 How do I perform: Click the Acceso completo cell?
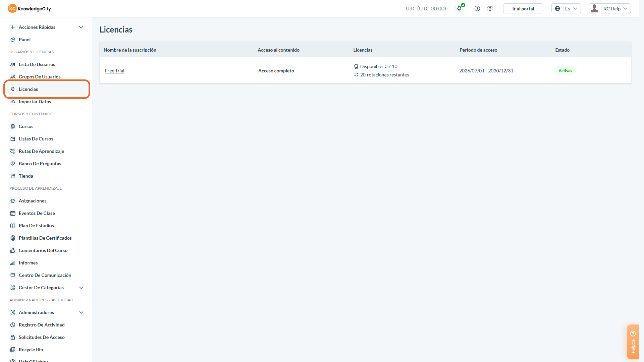pyautogui.click(x=276, y=71)
